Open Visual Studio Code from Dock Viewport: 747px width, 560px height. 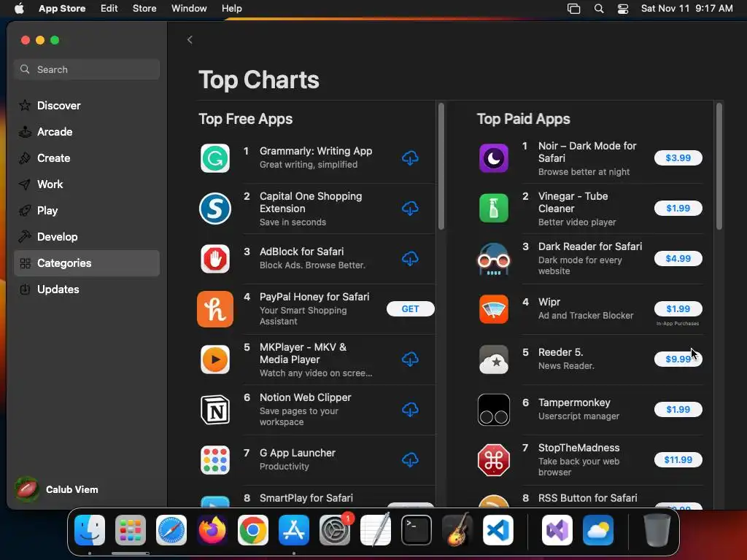coord(498,530)
